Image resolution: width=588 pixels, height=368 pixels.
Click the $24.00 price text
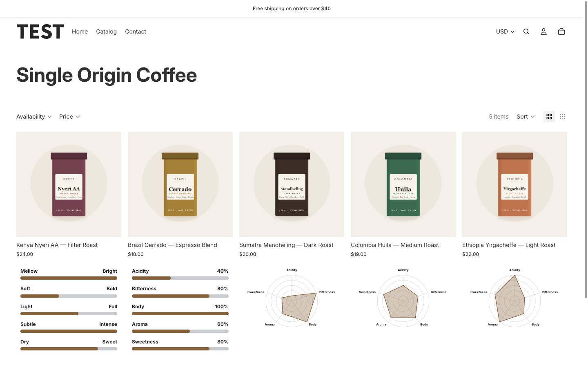point(25,254)
